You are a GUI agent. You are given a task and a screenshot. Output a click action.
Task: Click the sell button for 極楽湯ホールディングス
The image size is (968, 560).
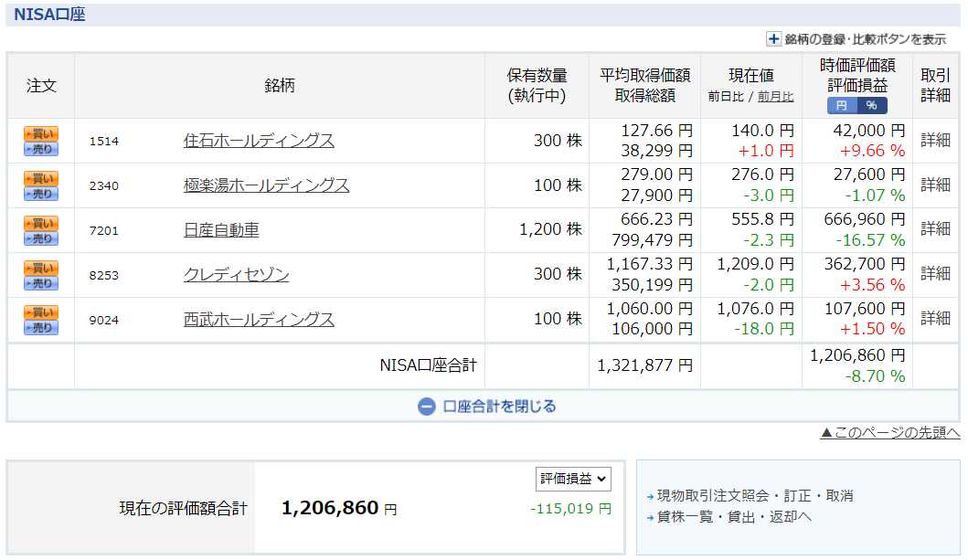click(41, 194)
